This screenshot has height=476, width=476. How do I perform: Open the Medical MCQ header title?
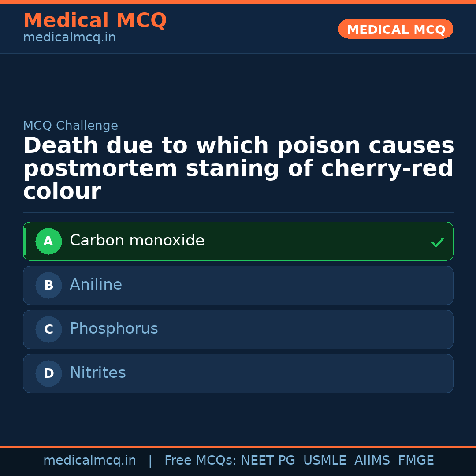pyautogui.click(x=95, y=21)
